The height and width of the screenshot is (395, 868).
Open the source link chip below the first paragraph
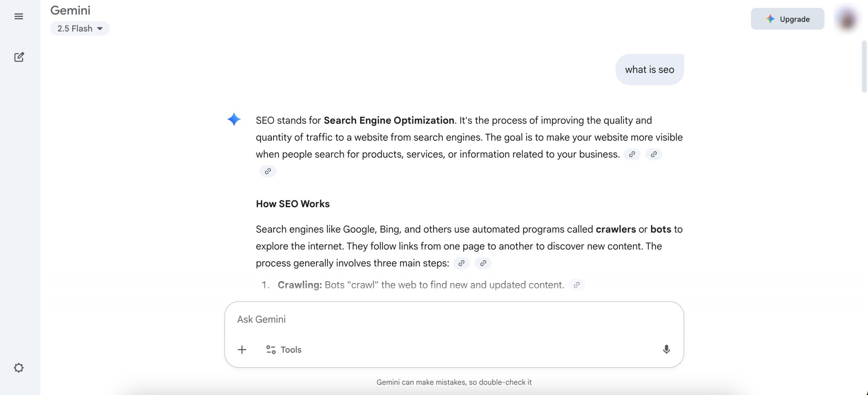click(268, 171)
